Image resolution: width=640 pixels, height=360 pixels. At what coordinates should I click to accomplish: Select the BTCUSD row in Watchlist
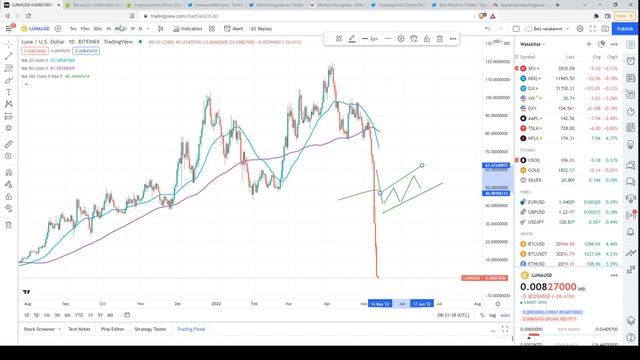coord(569,244)
